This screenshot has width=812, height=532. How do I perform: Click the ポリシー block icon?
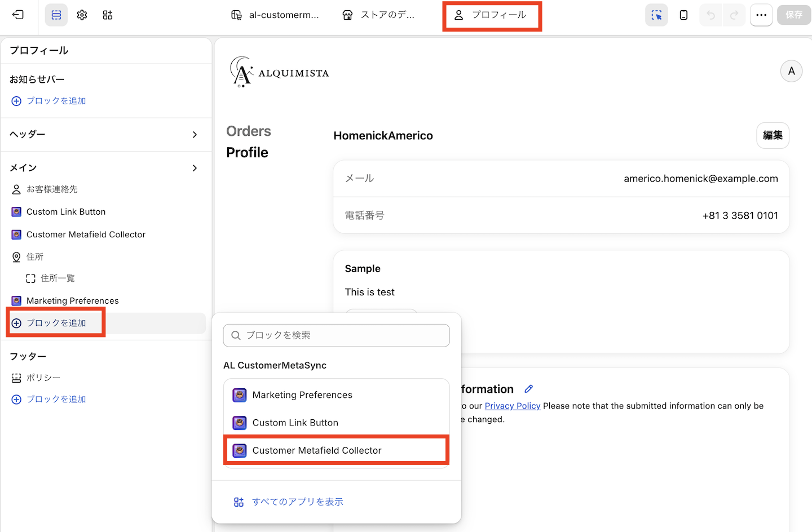point(16,378)
